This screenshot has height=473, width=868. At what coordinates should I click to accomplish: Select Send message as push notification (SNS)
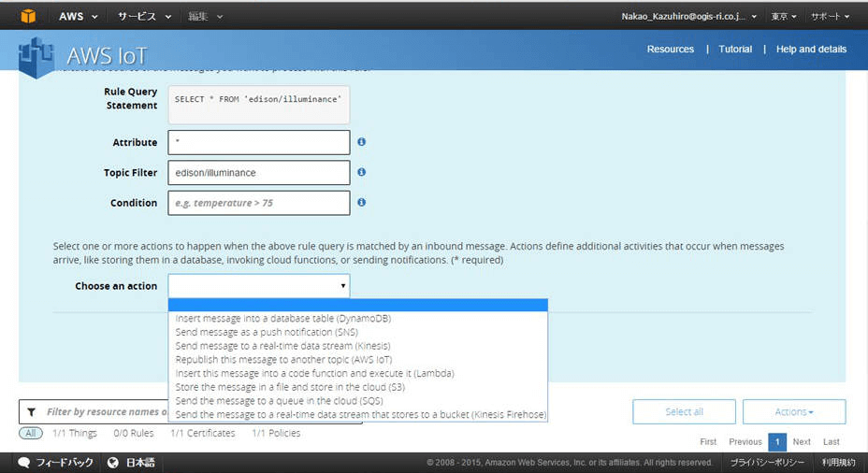click(357, 333)
